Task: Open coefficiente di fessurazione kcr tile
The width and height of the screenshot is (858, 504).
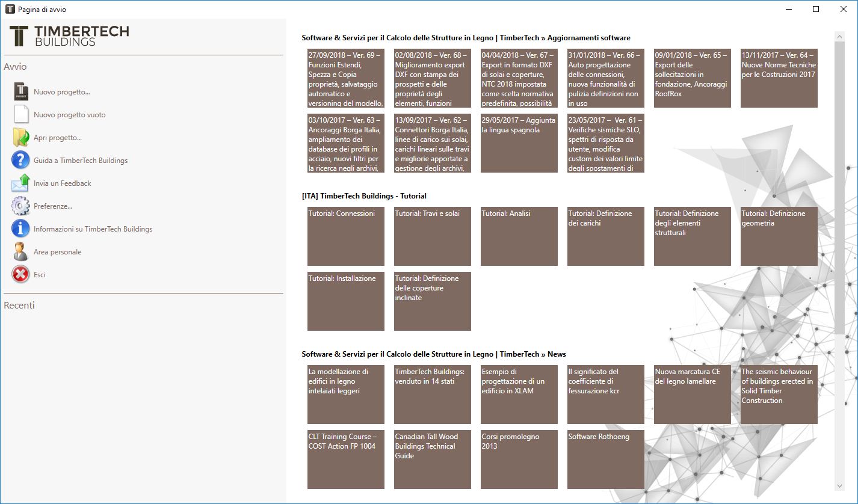Action: pos(606,395)
